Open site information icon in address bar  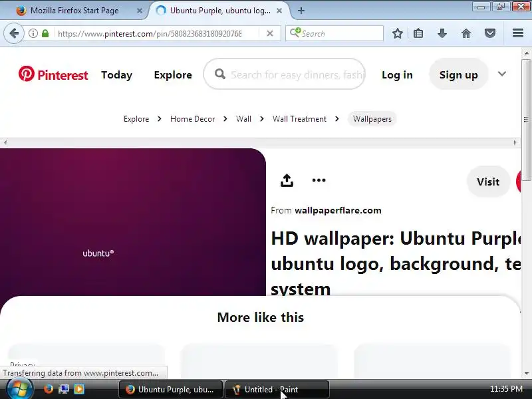point(33,33)
